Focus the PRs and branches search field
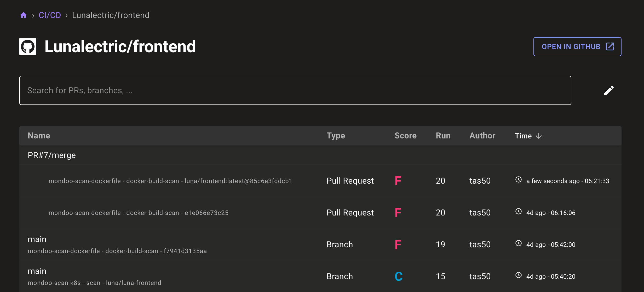 pos(295,90)
